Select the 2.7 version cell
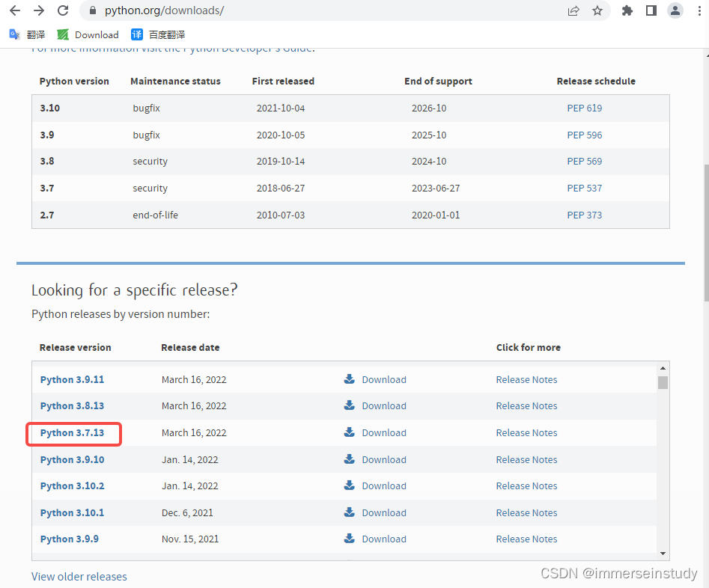This screenshot has height=588, width=709. coord(47,215)
